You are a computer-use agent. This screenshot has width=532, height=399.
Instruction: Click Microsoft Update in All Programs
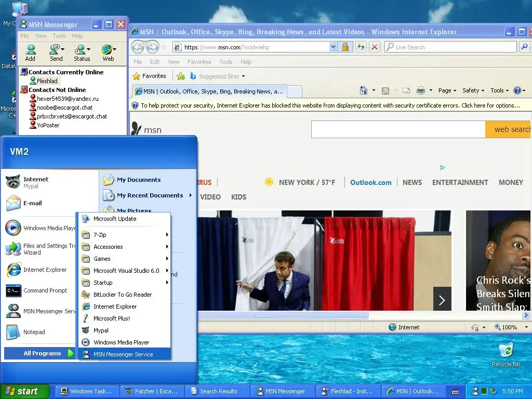125,219
